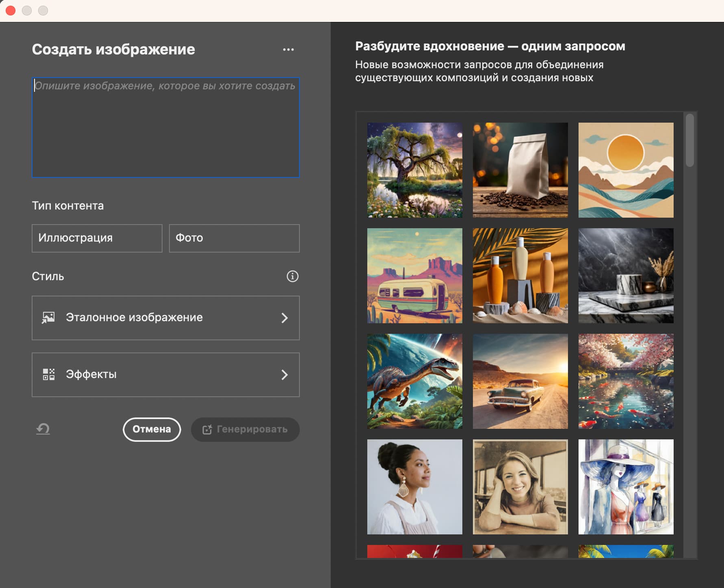The width and height of the screenshot is (724, 588).
Task: Expand the Эффекты chevron
Action: point(285,375)
